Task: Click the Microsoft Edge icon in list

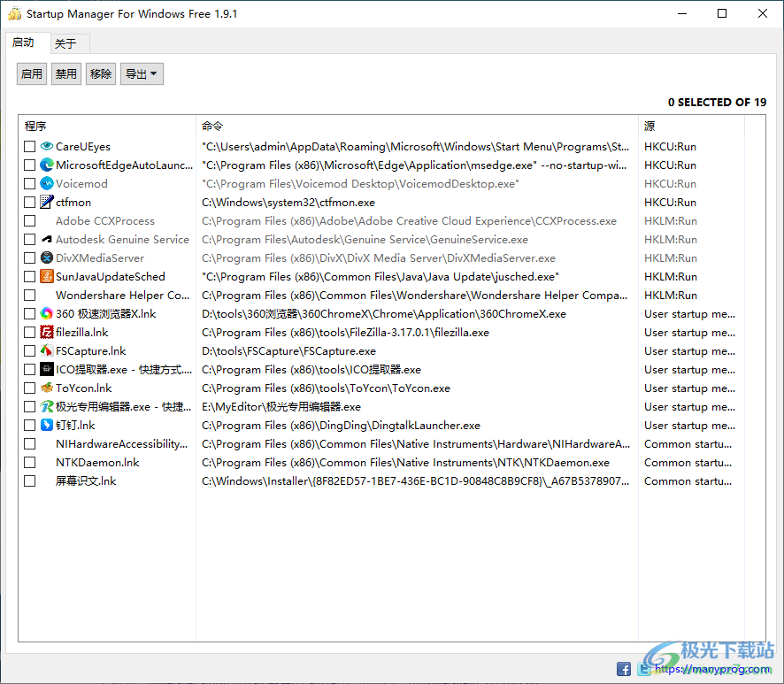Action: coord(47,165)
